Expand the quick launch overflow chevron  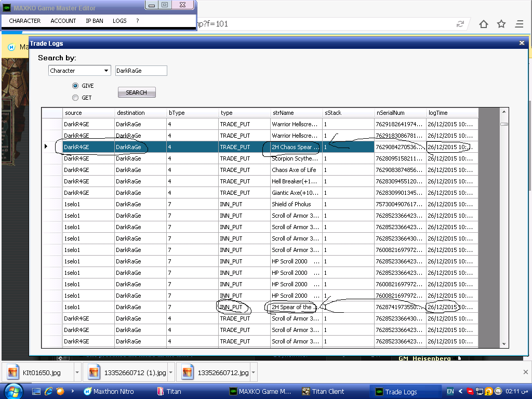[x=73, y=391]
